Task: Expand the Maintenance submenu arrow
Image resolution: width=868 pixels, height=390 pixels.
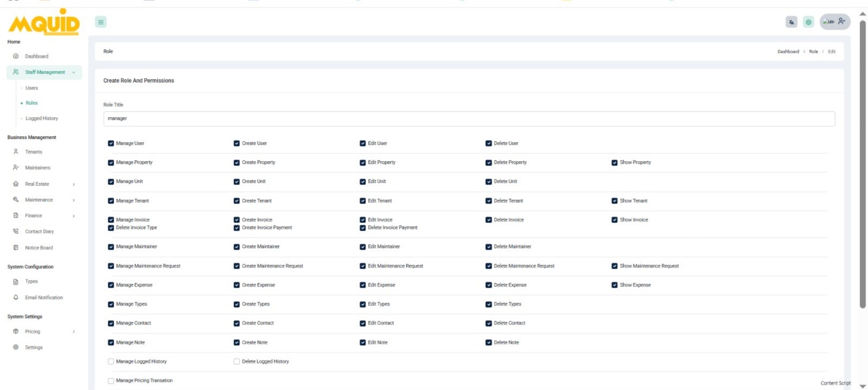Action: coord(74,200)
